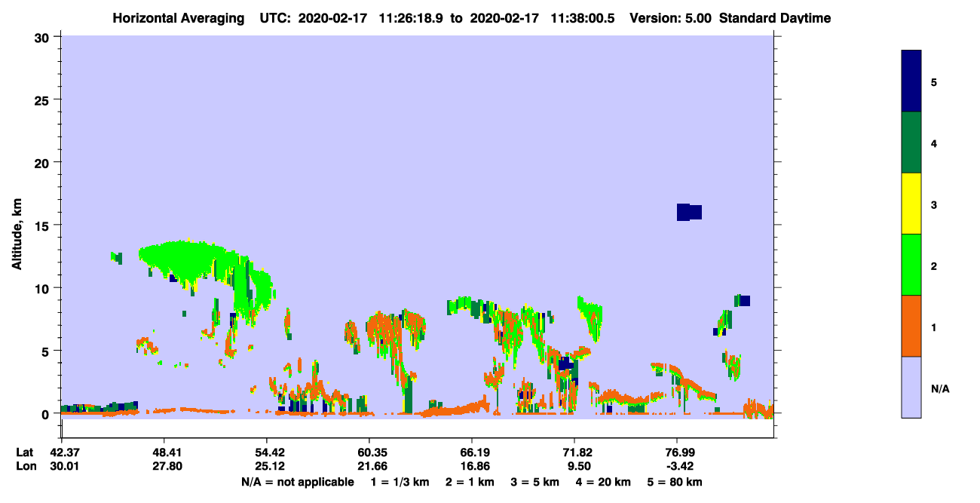980x503 pixels.
Task: Click legend text '2 = 1 km'
Action: [x=470, y=482]
